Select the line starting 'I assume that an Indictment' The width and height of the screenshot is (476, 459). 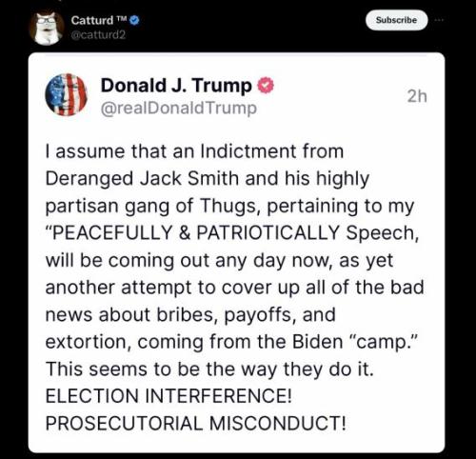194,151
